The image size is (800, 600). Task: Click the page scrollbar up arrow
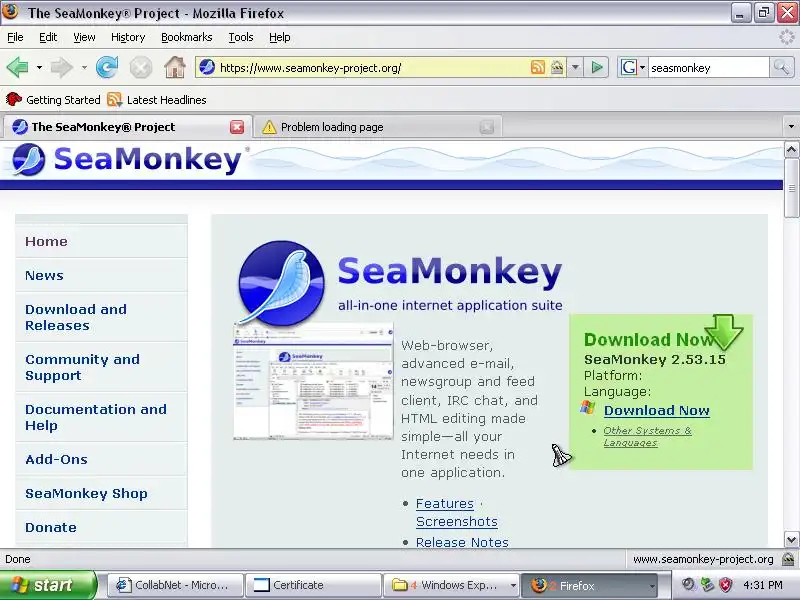click(x=791, y=149)
